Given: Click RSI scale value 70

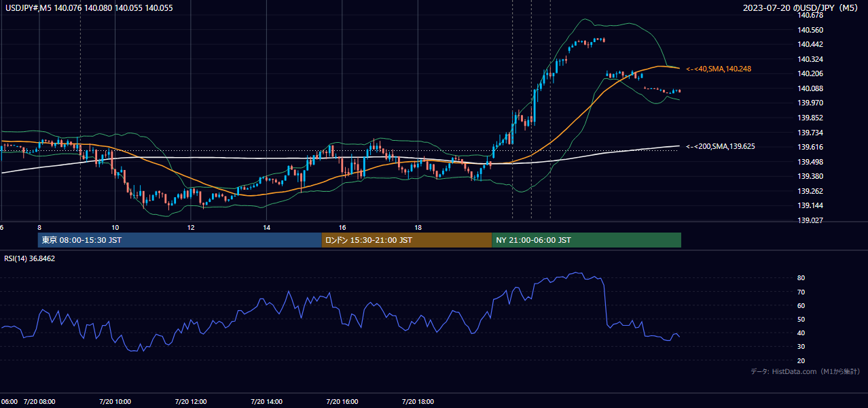Looking at the screenshot, I should (801, 292).
